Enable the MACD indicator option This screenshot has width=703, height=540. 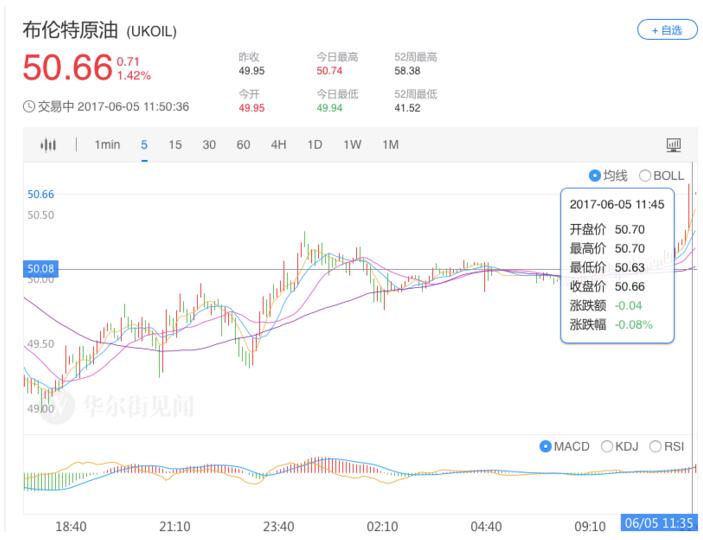pyautogui.click(x=545, y=446)
